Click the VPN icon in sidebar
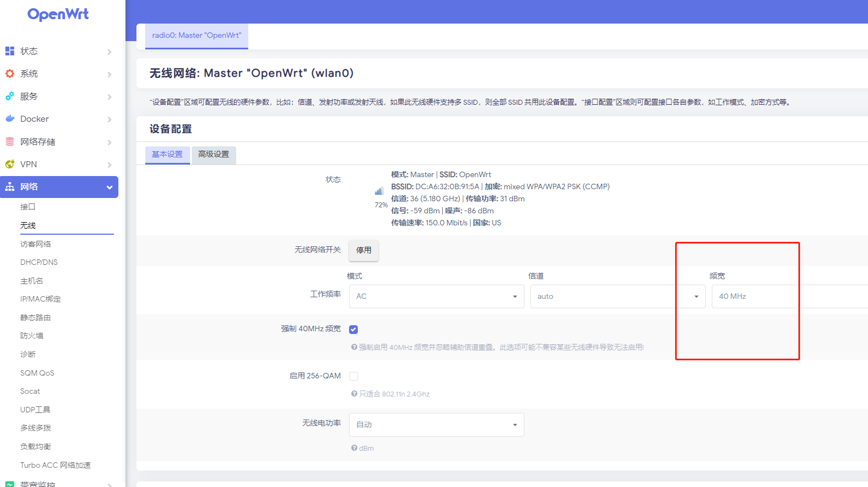 [10, 164]
